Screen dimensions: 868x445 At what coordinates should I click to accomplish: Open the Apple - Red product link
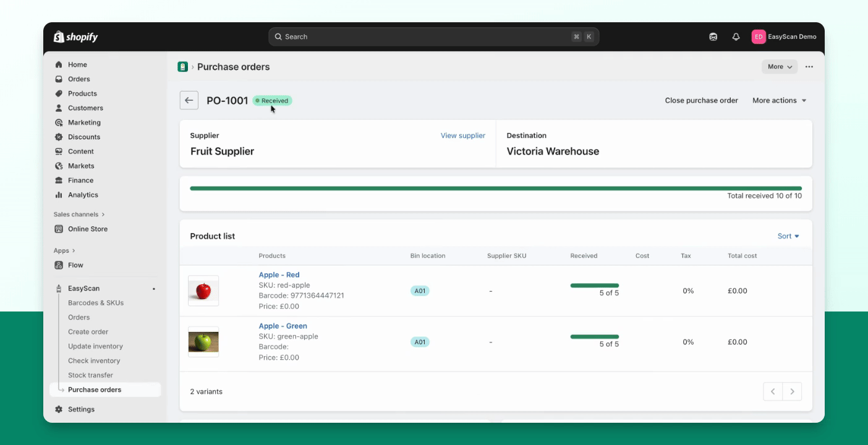(x=279, y=275)
